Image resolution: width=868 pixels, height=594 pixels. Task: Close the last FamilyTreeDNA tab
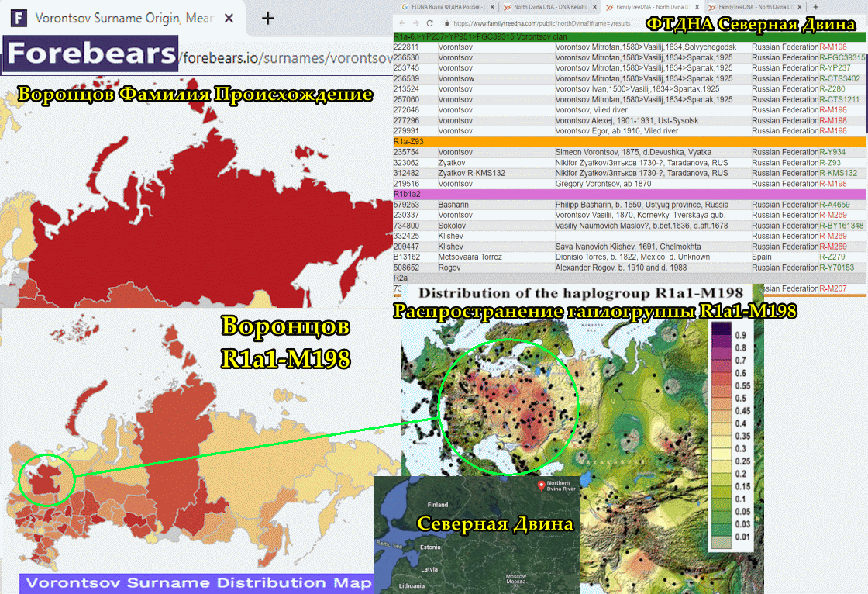click(799, 7)
